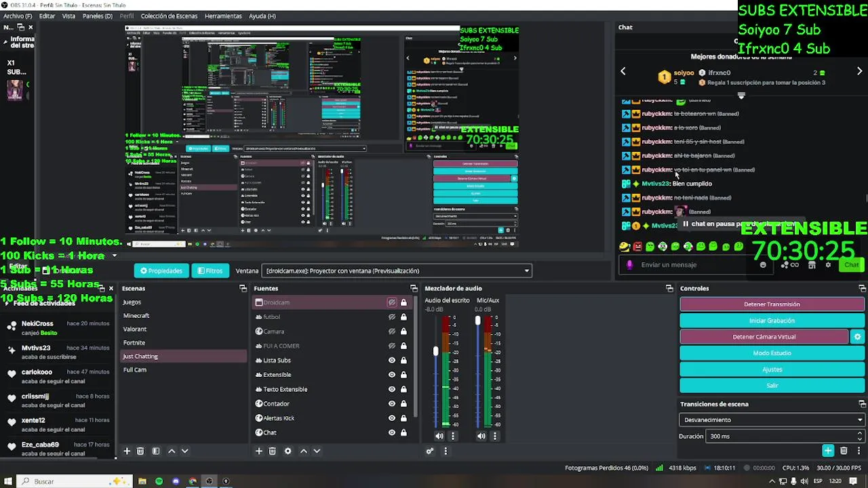This screenshot has width=868, height=488.
Task: Hide the Contador source
Action: tap(392, 404)
